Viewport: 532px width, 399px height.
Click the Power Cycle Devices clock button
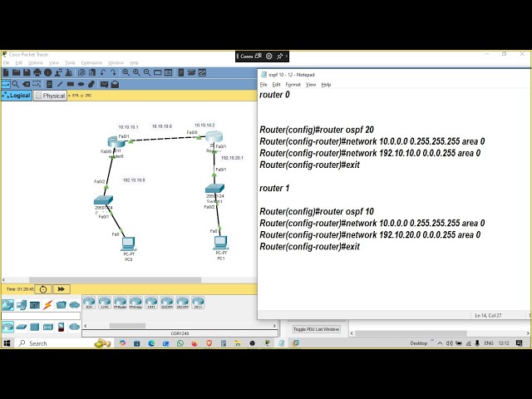[43, 289]
